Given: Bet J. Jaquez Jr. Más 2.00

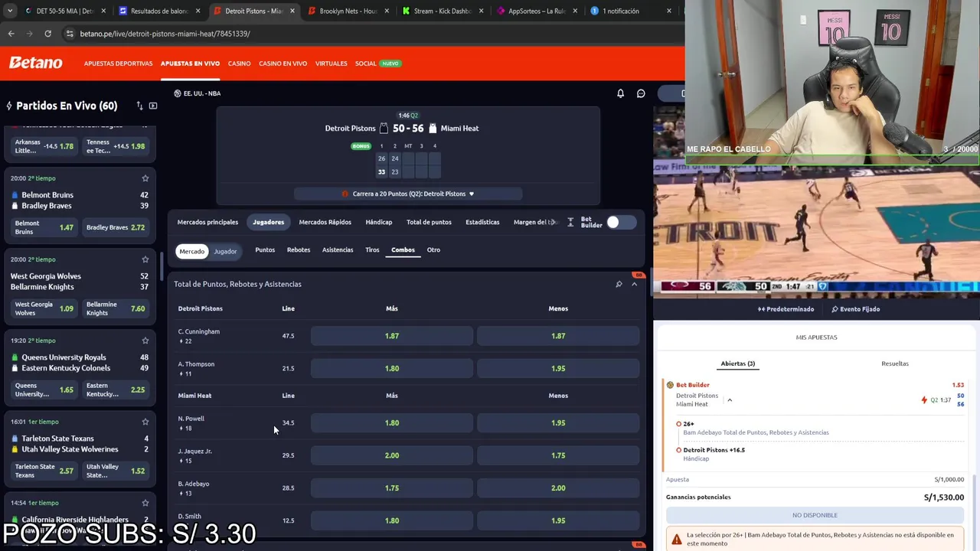Looking at the screenshot, I should 392,455.
